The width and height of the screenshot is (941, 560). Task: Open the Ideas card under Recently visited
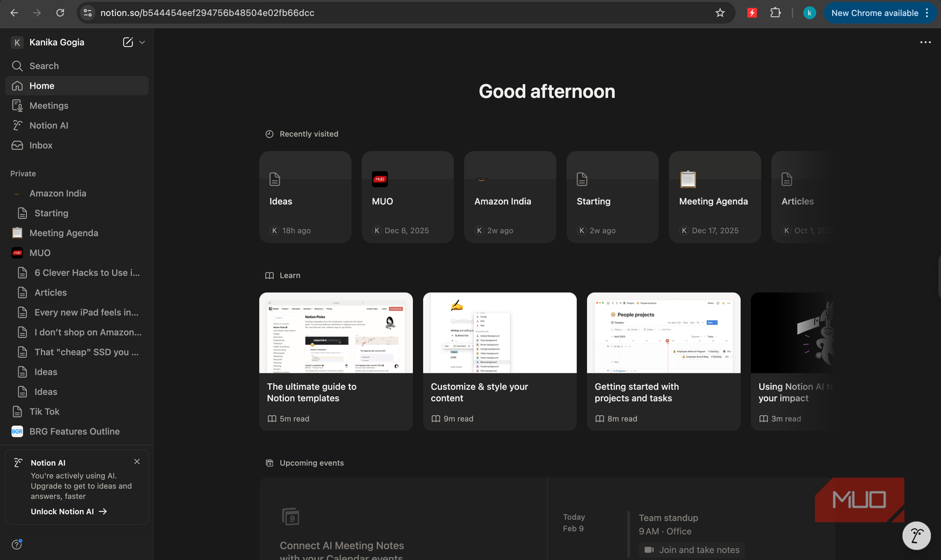(305, 197)
